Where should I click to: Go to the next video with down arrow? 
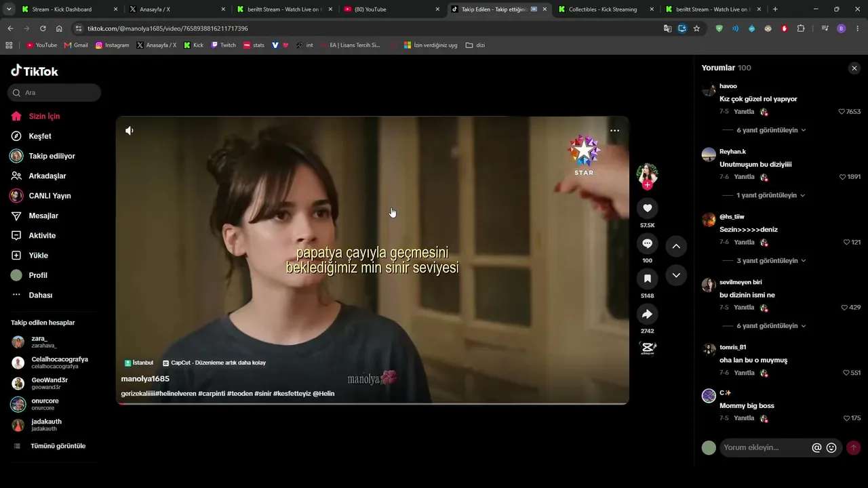pyautogui.click(x=676, y=275)
